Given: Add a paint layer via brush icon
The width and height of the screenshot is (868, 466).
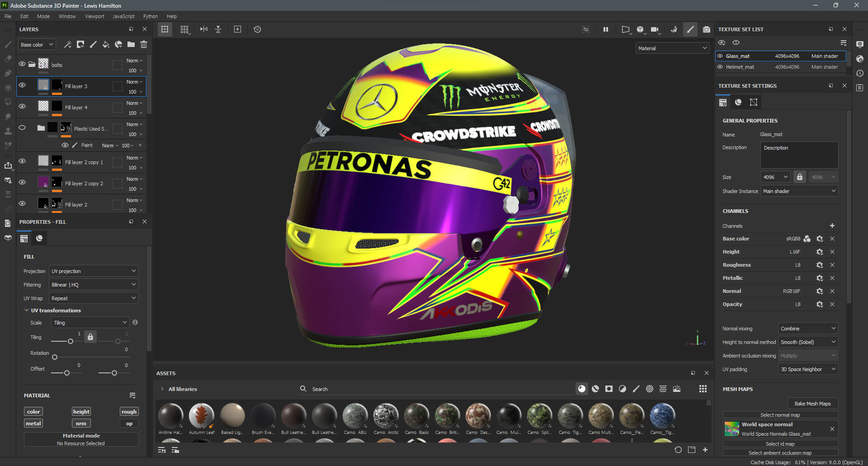Looking at the screenshot, I should pyautogui.click(x=93, y=44).
